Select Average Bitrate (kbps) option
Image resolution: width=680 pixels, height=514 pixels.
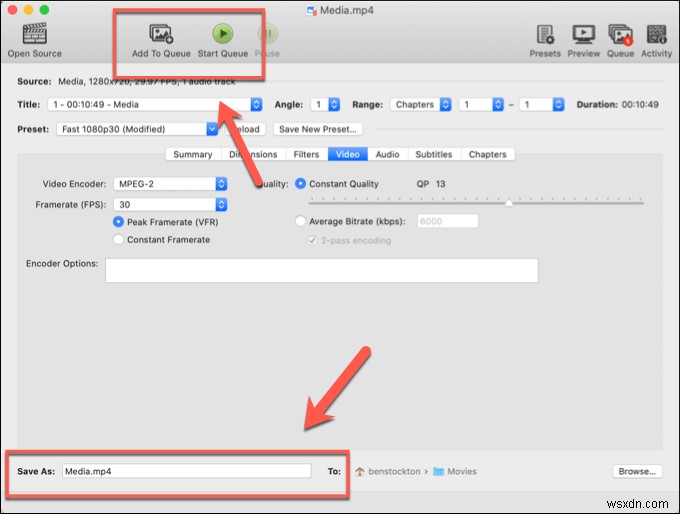[300, 221]
